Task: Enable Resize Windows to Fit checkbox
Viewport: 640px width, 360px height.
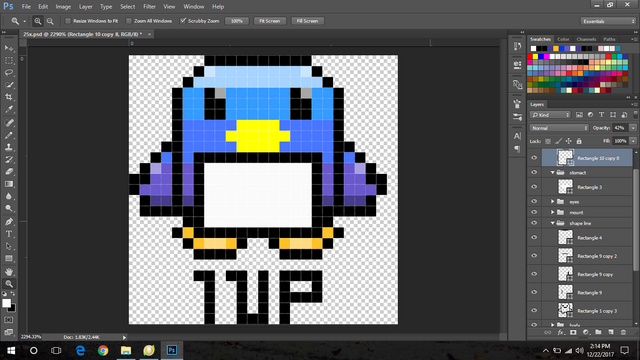Action: click(x=68, y=21)
